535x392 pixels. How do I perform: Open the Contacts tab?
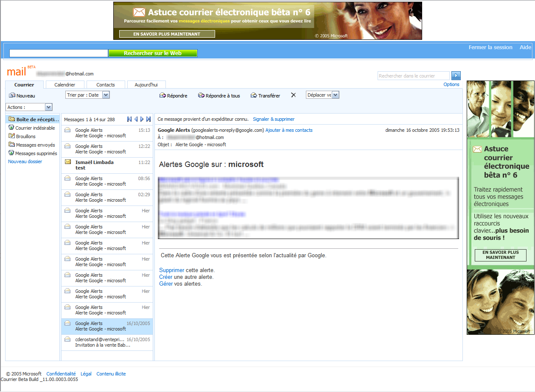tap(106, 85)
